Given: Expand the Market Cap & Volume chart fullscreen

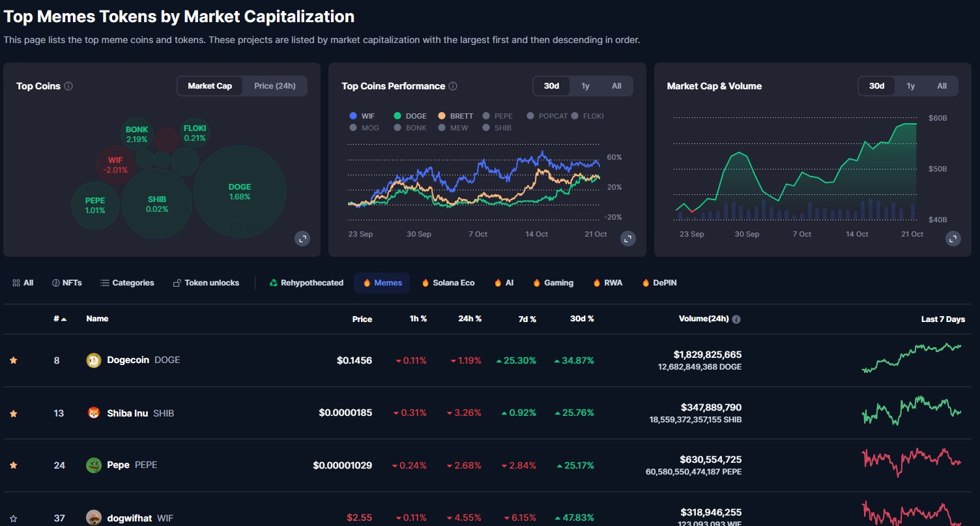Looking at the screenshot, I should [x=953, y=239].
